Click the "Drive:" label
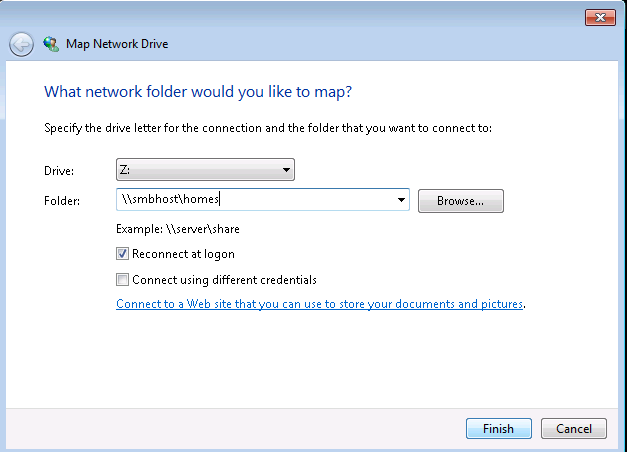Image resolution: width=627 pixels, height=452 pixels. click(x=60, y=171)
